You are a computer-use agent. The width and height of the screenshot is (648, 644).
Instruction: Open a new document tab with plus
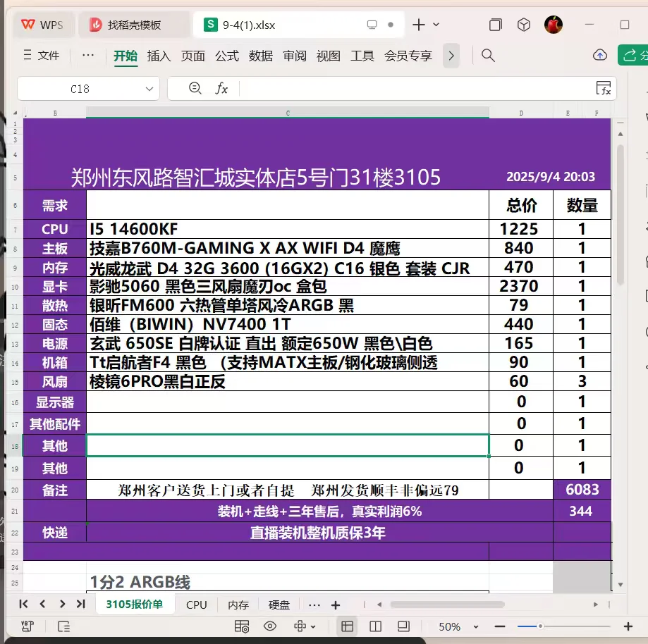click(419, 25)
